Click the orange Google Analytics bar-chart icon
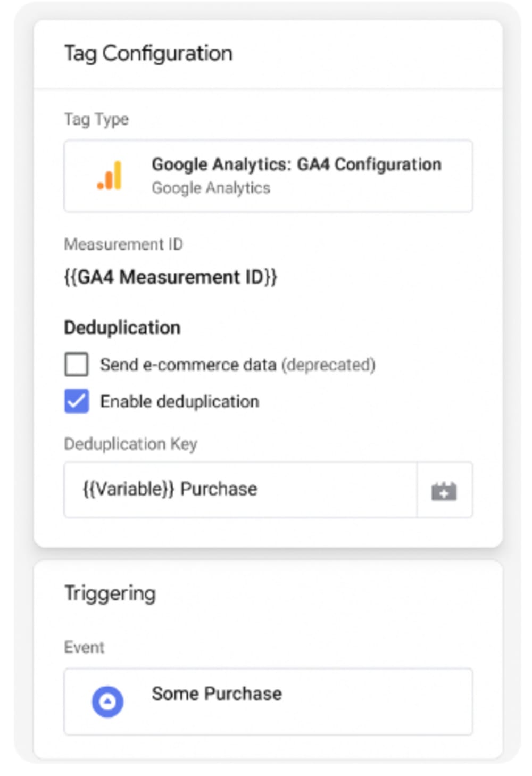This screenshot has width=532, height=776. point(110,176)
